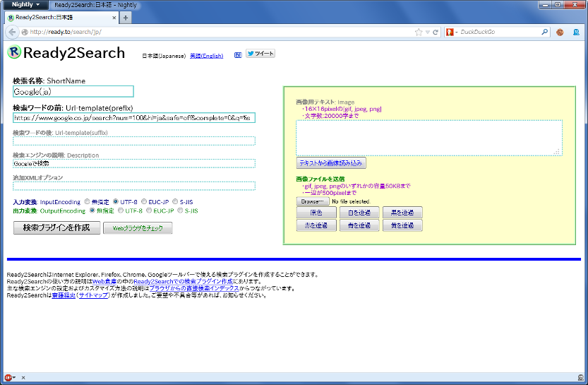Click the Ready2Search logo icon
The image size is (588, 385).
14,52
